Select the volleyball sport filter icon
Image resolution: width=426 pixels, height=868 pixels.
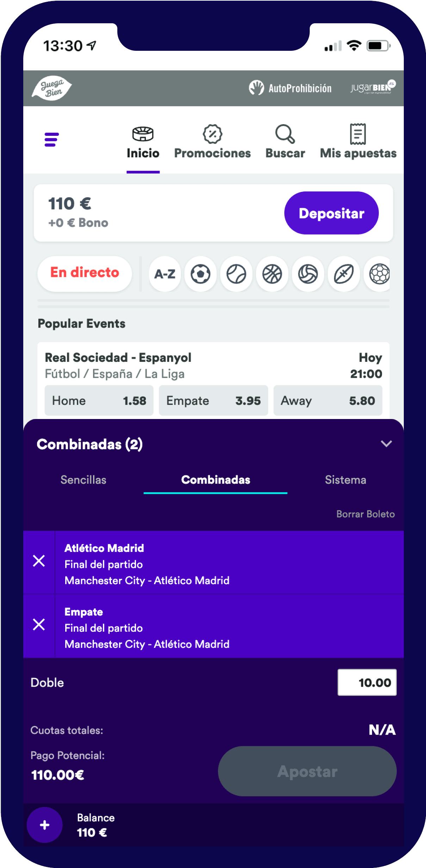[x=308, y=274]
